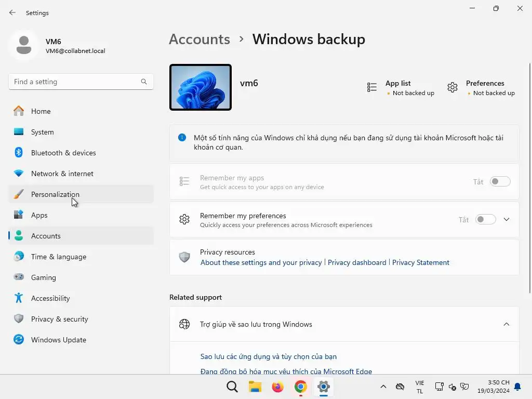Click the Accounts person icon in sidebar

[x=19, y=235]
